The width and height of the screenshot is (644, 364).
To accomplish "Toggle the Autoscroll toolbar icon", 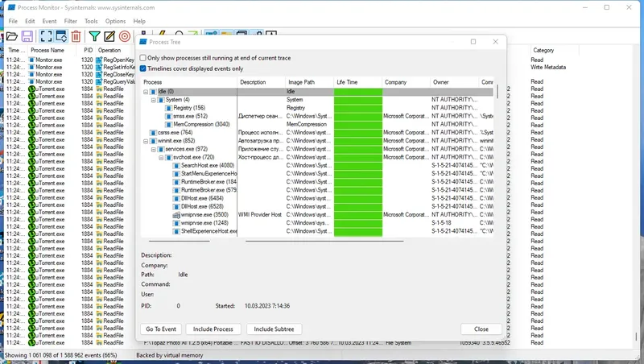I will [x=61, y=36].
